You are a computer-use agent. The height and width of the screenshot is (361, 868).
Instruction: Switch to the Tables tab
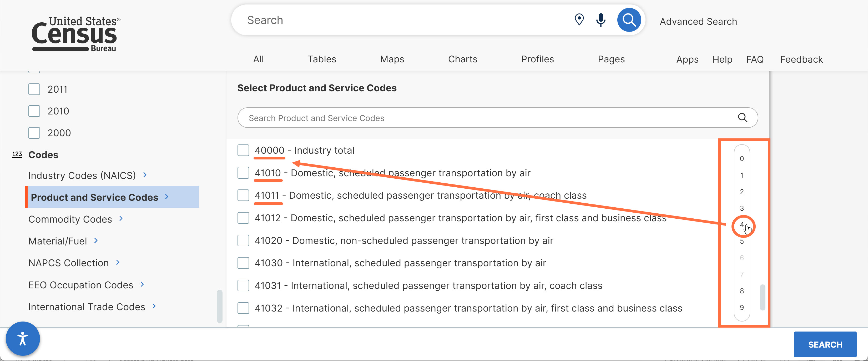point(321,59)
